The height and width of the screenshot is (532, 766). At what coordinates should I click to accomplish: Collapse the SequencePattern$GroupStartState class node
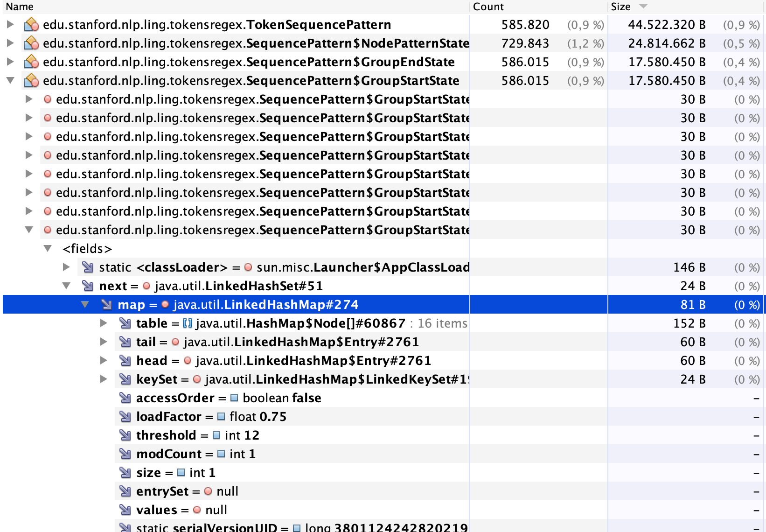[10, 80]
